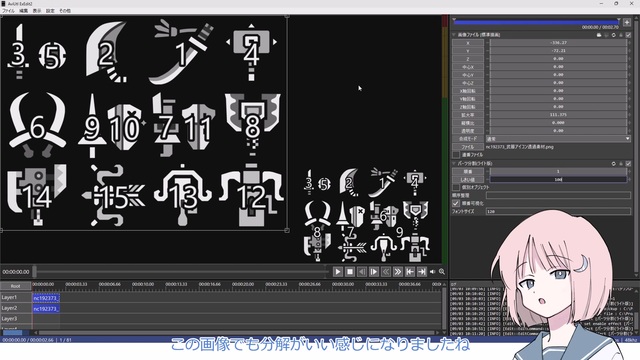Click the speaker volume icon
Image resolution: width=640 pixels, height=360 pixels.
click(x=432, y=271)
